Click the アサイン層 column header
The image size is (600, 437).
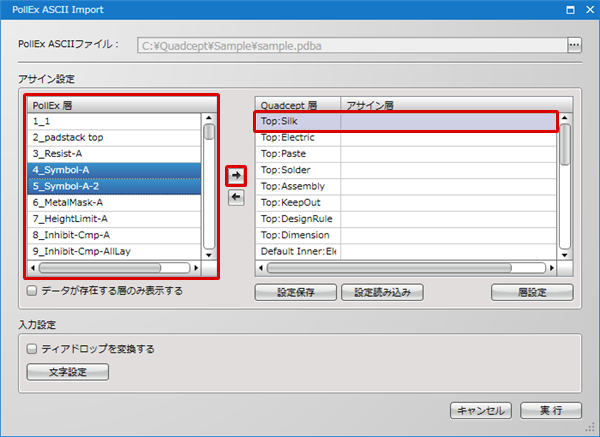click(457, 105)
